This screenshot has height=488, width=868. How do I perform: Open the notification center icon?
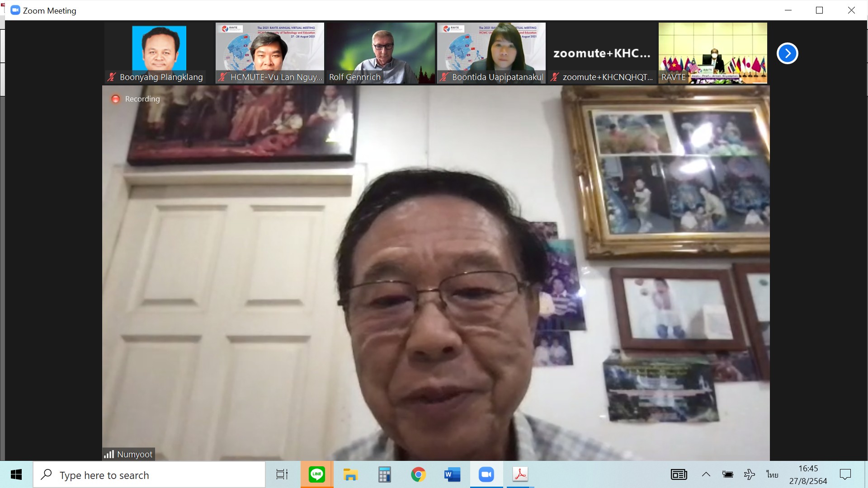tap(845, 474)
